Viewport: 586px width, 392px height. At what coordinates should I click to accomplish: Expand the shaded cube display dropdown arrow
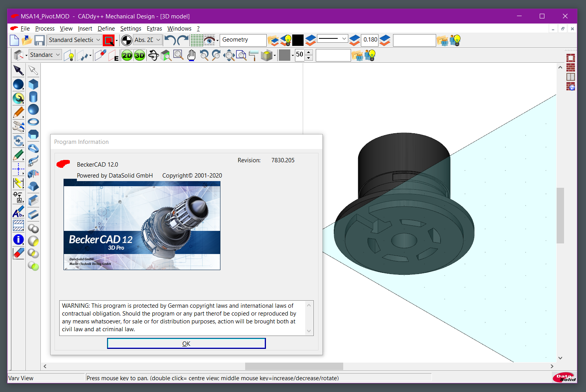[275, 56]
